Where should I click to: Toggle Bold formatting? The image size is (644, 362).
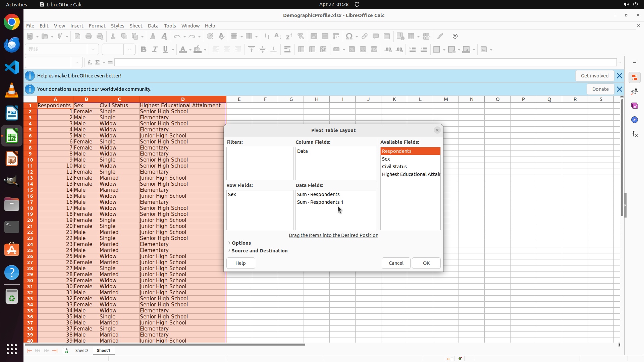[144, 50]
